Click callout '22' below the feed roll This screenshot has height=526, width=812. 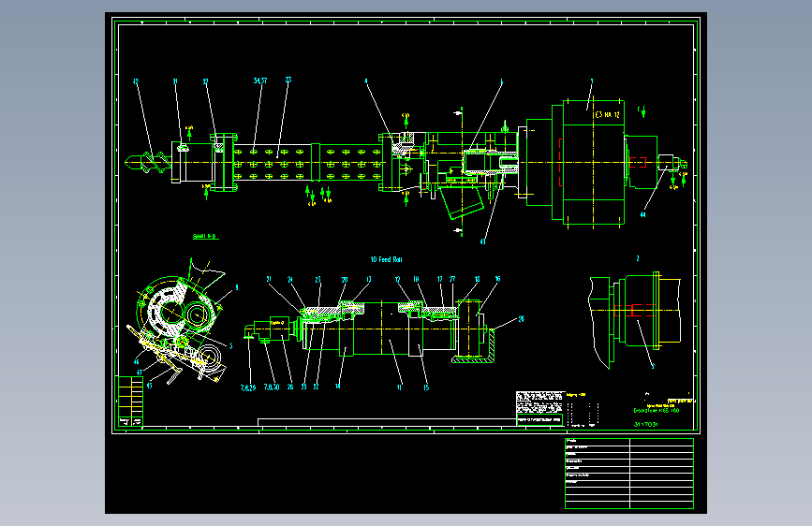pyautogui.click(x=316, y=387)
